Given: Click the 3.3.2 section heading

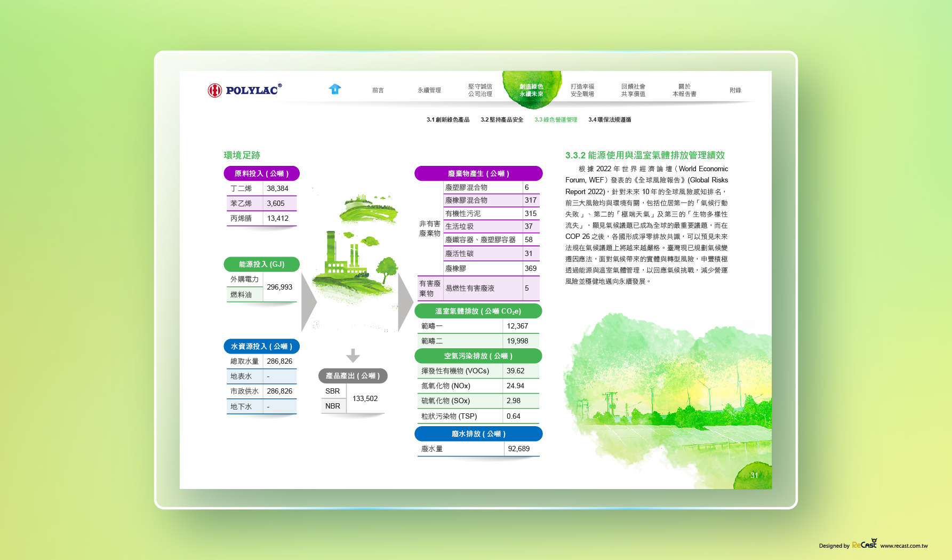Looking at the screenshot, I should tap(645, 155).
